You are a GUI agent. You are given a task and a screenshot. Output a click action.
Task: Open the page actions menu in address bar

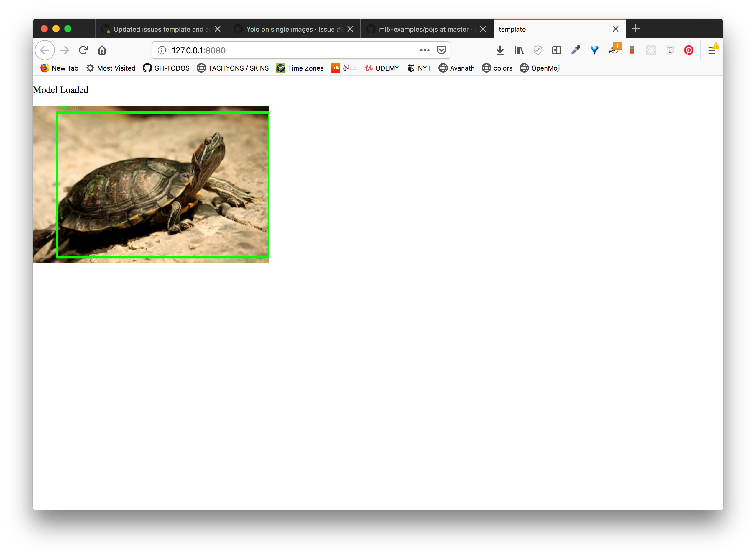coord(424,50)
